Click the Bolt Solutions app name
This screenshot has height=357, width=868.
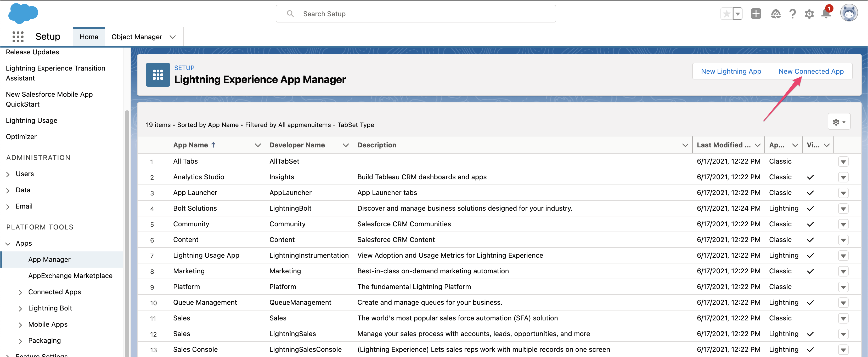click(195, 208)
